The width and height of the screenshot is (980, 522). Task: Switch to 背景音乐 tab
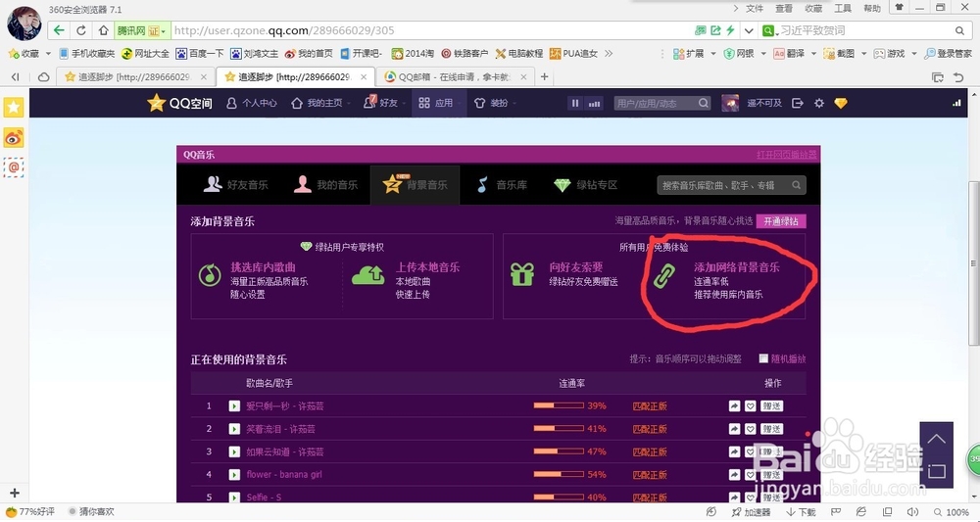tap(415, 185)
